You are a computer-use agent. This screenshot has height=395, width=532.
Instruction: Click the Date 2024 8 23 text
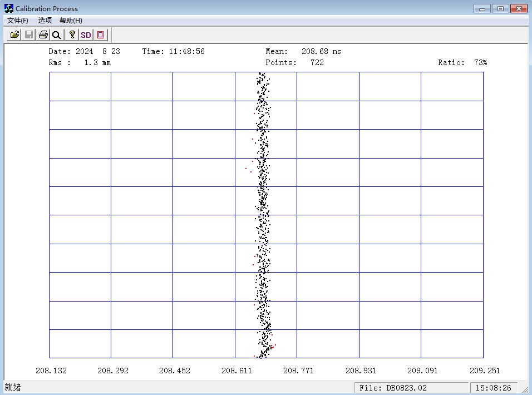pyautogui.click(x=84, y=52)
